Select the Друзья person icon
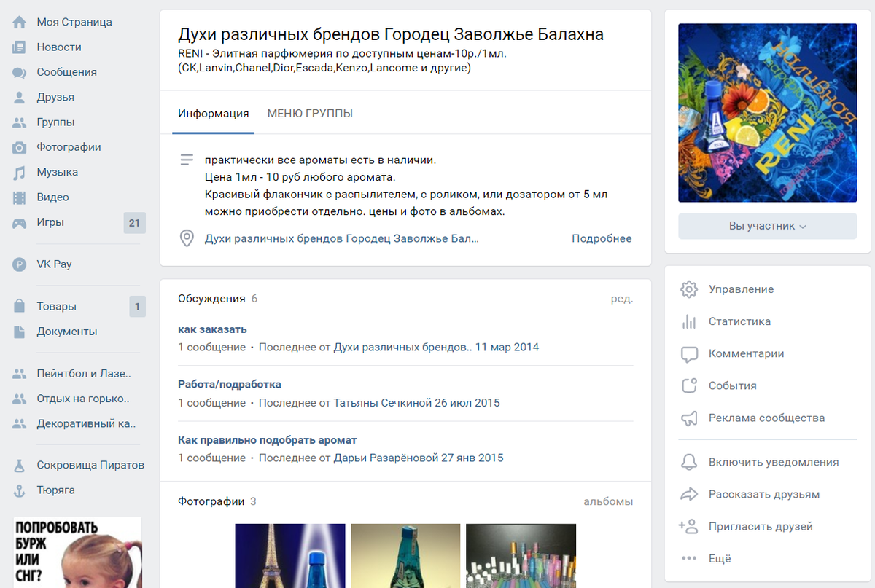This screenshot has width=875, height=588. pyautogui.click(x=20, y=97)
